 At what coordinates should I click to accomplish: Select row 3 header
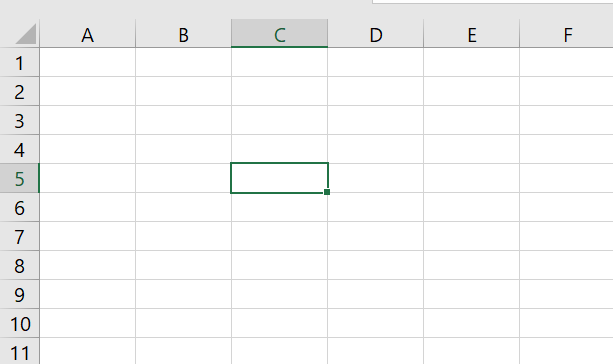click(x=20, y=120)
